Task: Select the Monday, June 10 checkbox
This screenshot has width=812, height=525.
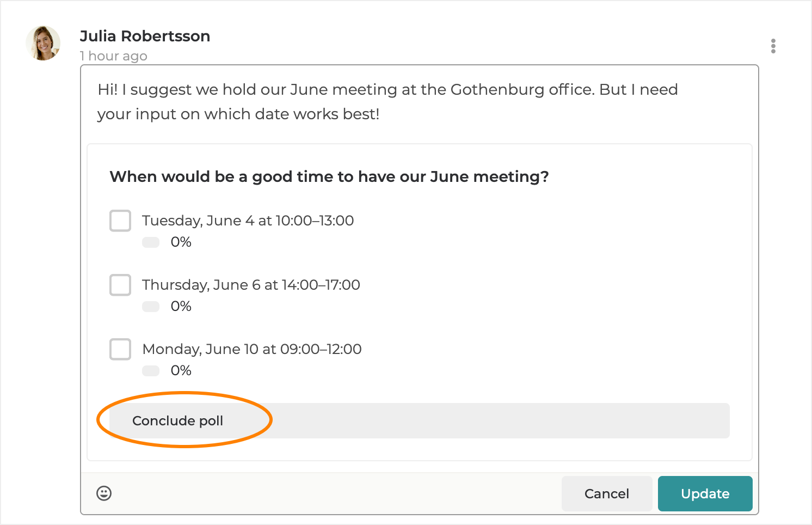Action: 120,349
